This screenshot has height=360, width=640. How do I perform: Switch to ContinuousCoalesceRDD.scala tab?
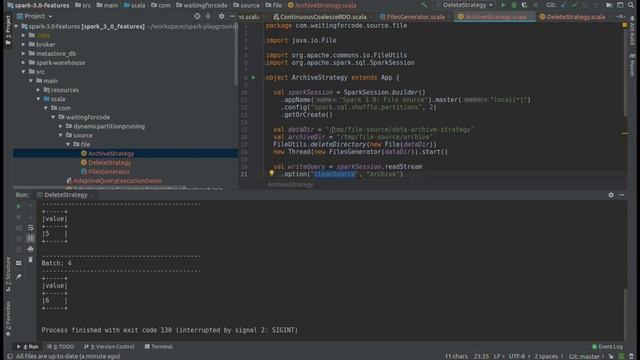pos(320,17)
